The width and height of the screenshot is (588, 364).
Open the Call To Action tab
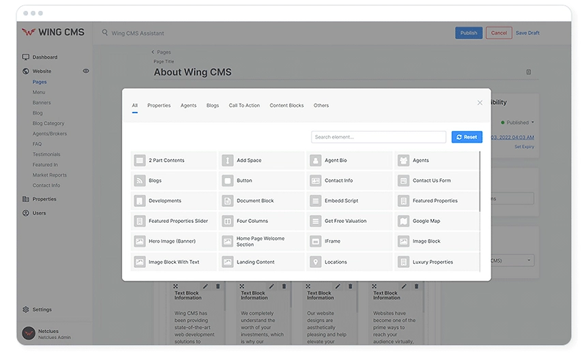point(244,106)
